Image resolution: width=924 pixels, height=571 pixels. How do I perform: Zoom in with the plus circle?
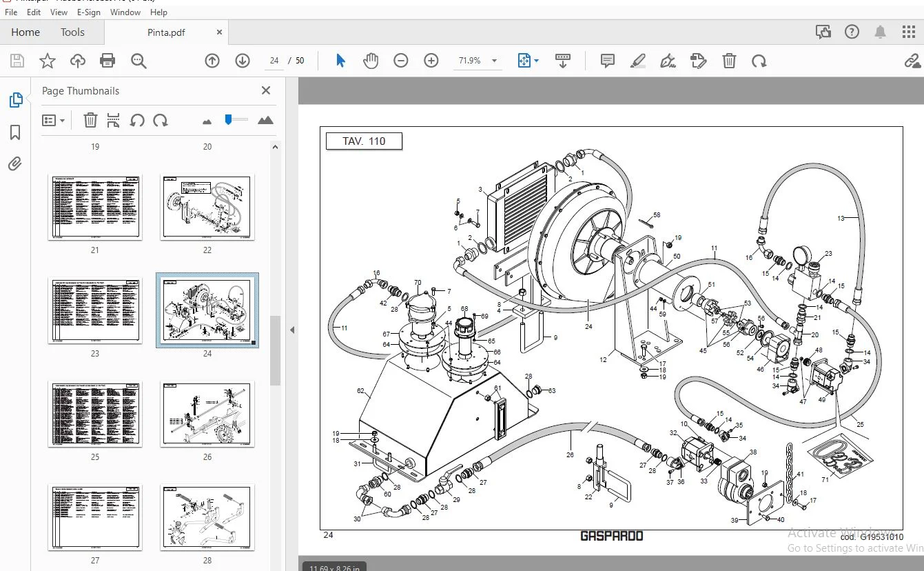[431, 61]
